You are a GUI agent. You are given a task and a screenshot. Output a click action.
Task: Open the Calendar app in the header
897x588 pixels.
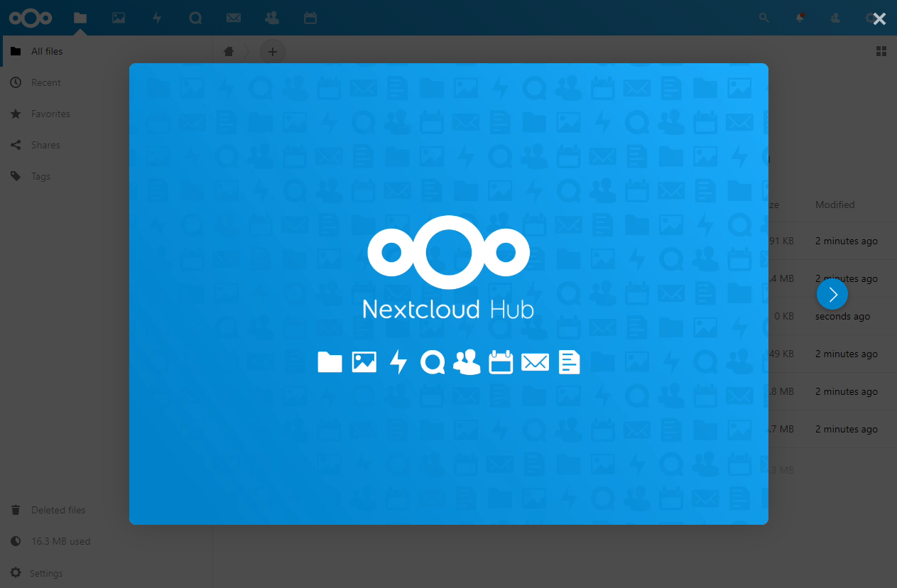(x=310, y=18)
